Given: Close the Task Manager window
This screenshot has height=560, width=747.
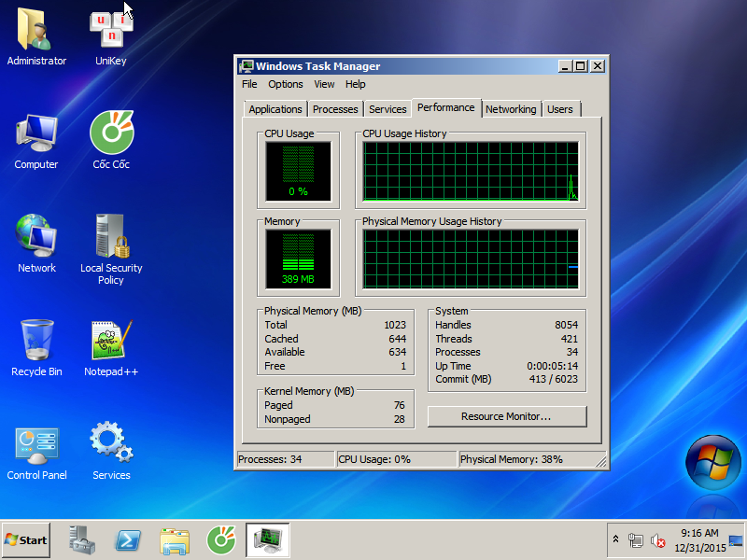Looking at the screenshot, I should point(597,66).
